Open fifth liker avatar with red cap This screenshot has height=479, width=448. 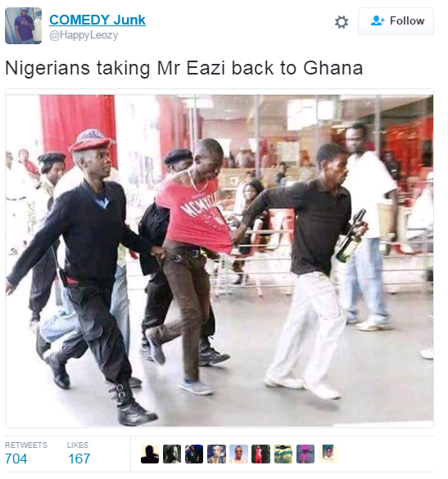pyautogui.click(x=238, y=454)
